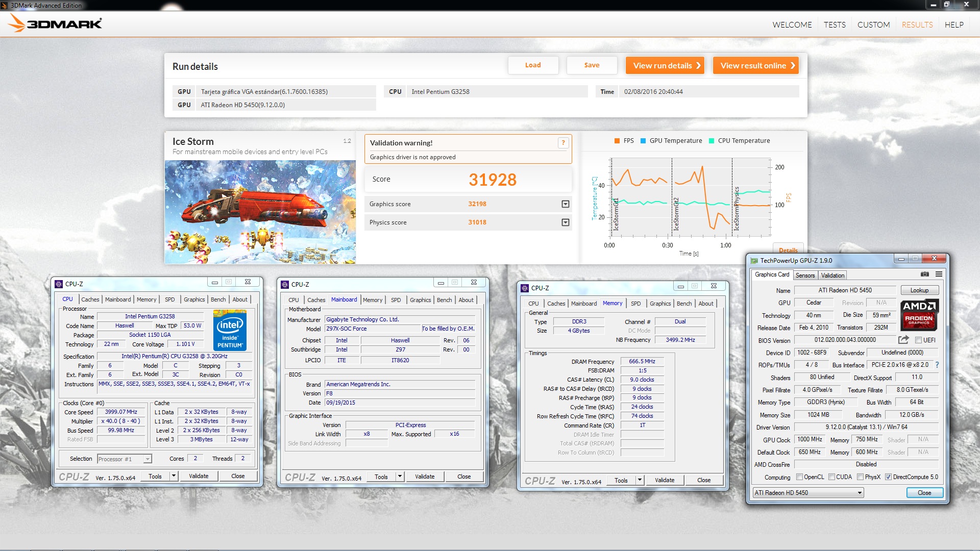Open the Graphics tab in the CPU-Z CPU window
The height and width of the screenshot is (551, 980).
point(194,299)
